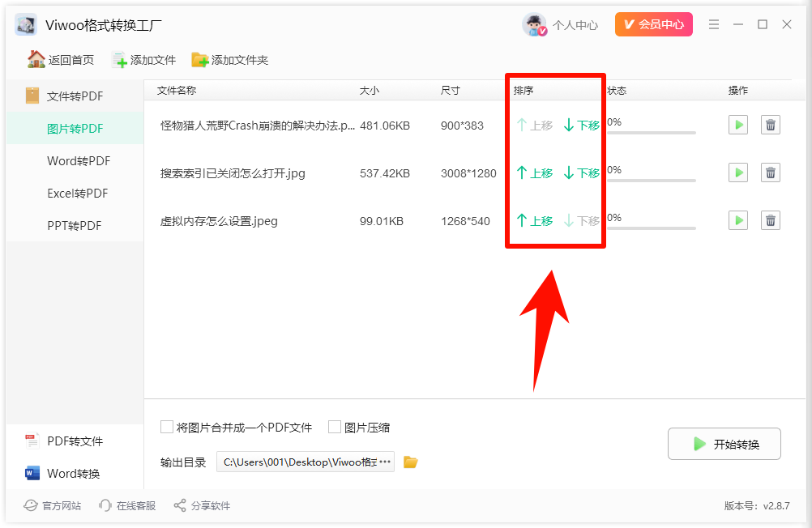Click the 输出目录 path field
This screenshot has height=528, width=812.
pos(306,462)
